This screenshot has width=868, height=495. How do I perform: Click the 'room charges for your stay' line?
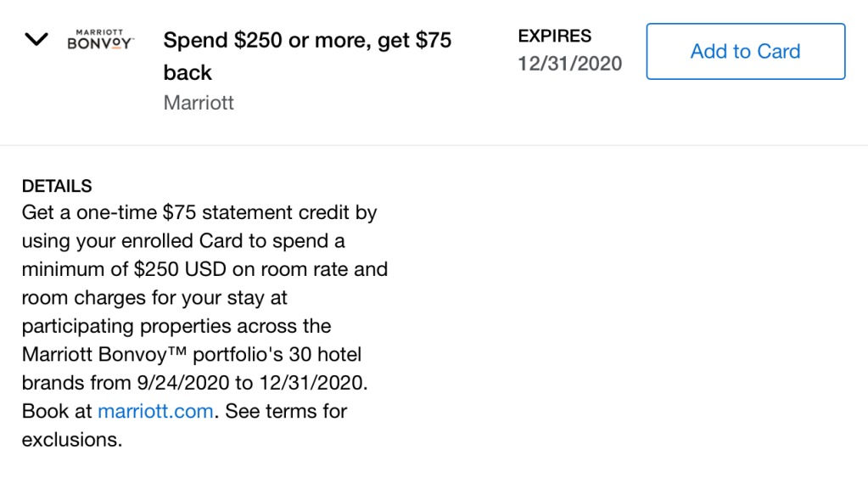click(x=154, y=298)
